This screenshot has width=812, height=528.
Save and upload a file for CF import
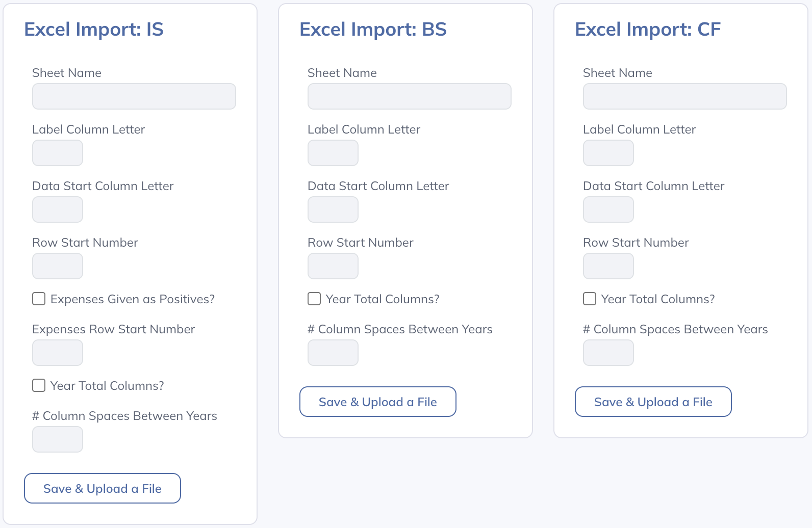[653, 402]
